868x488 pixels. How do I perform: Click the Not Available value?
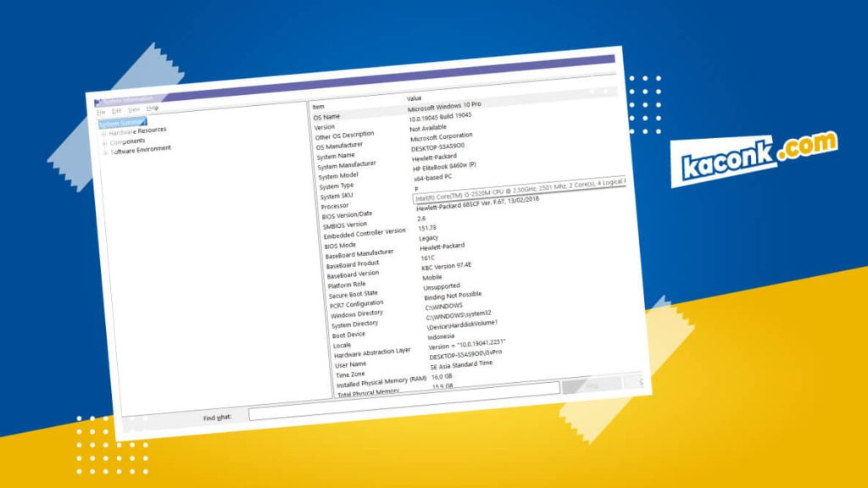pos(428,128)
